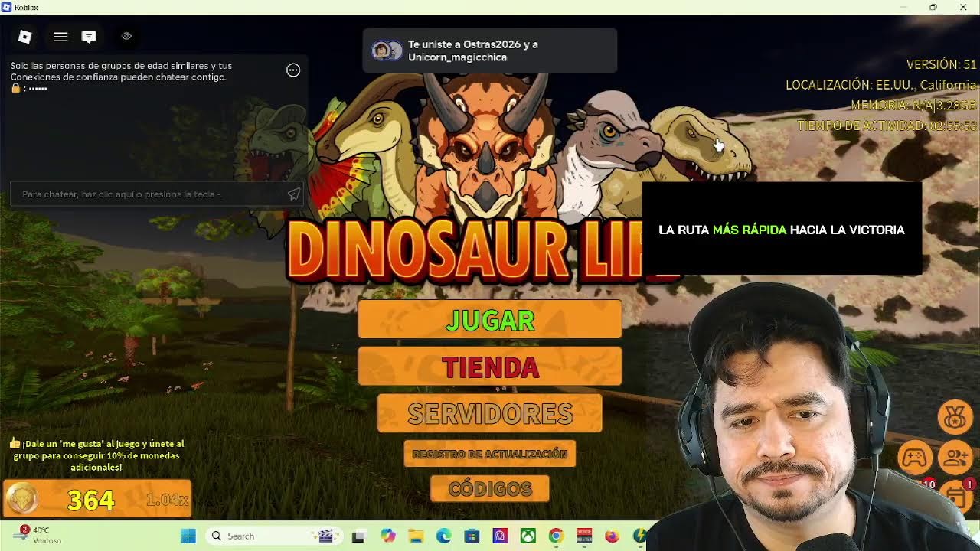Click the green JUGAR button

click(x=490, y=320)
